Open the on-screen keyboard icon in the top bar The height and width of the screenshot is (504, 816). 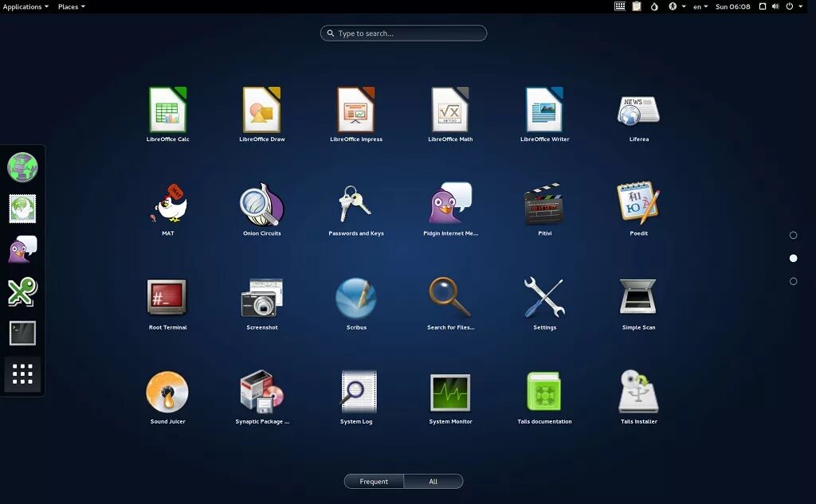(x=620, y=6)
